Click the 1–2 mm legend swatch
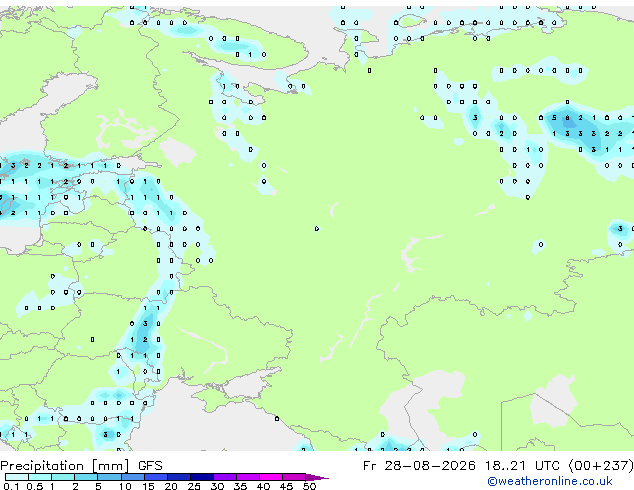 pos(63,477)
